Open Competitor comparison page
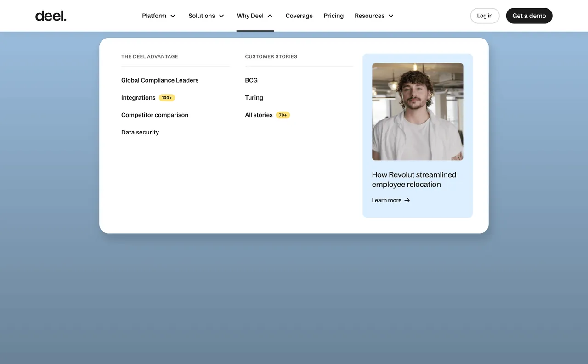588x364 pixels. click(155, 115)
